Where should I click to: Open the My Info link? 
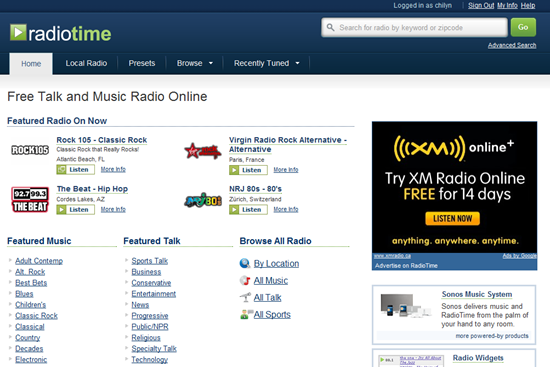pos(507,5)
